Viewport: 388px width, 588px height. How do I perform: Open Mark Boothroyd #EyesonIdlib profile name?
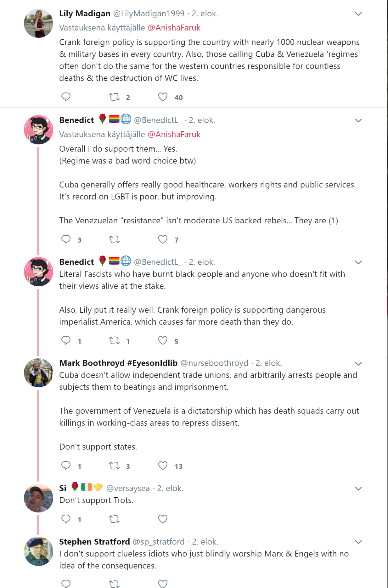(x=118, y=363)
